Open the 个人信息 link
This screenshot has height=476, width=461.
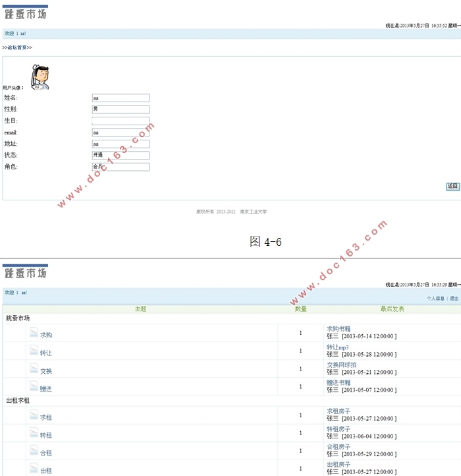point(435,299)
